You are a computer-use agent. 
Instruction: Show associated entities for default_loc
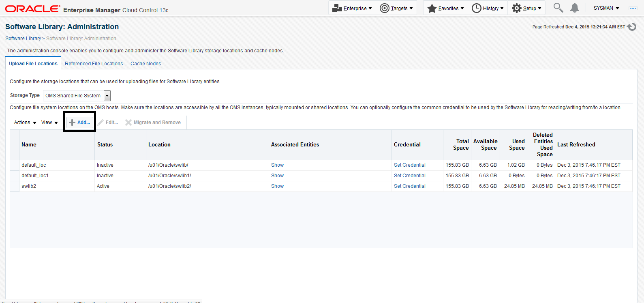click(x=277, y=165)
